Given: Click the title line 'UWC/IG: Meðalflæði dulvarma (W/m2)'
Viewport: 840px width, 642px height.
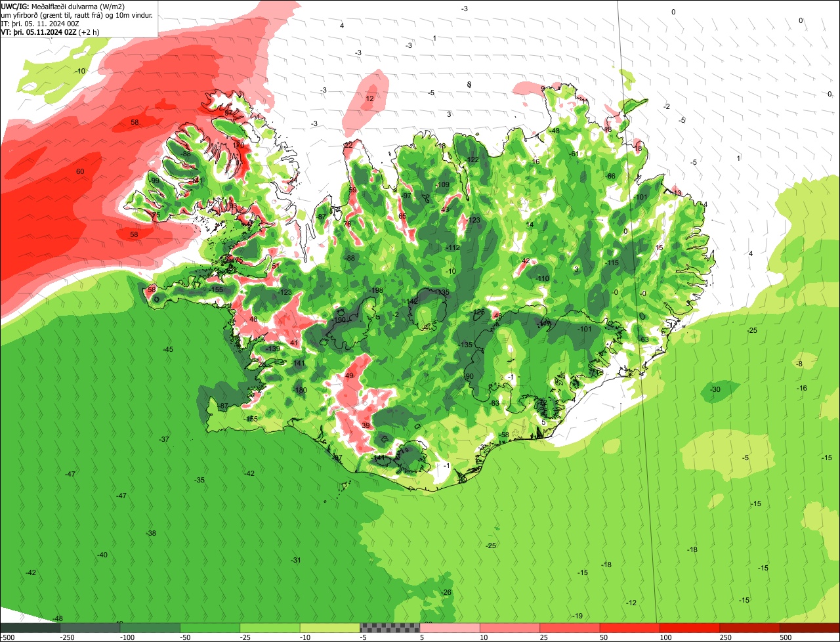Looking at the screenshot, I should pos(63,6).
